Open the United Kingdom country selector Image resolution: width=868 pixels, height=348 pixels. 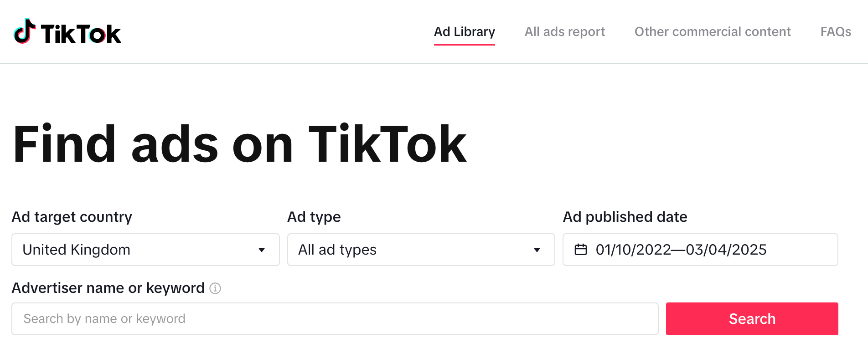137,250
